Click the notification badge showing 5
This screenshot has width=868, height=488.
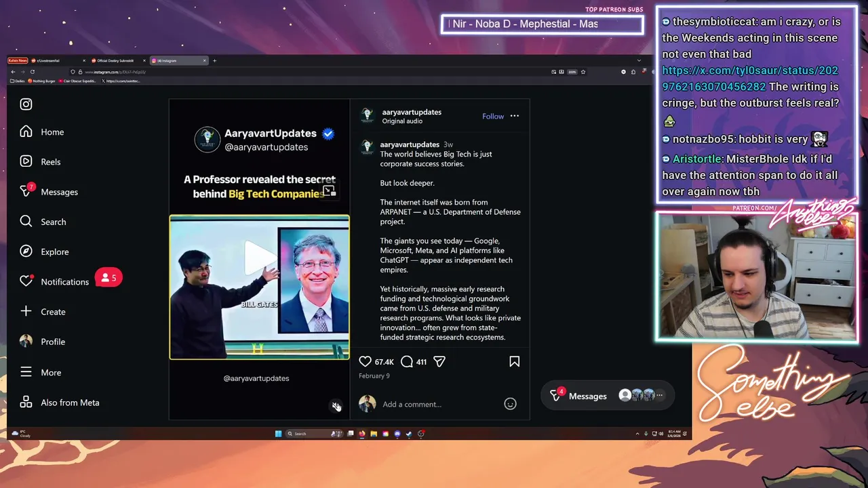click(x=108, y=278)
